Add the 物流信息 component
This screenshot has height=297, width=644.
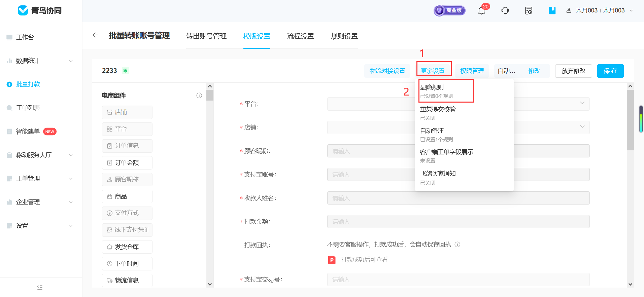(x=127, y=281)
